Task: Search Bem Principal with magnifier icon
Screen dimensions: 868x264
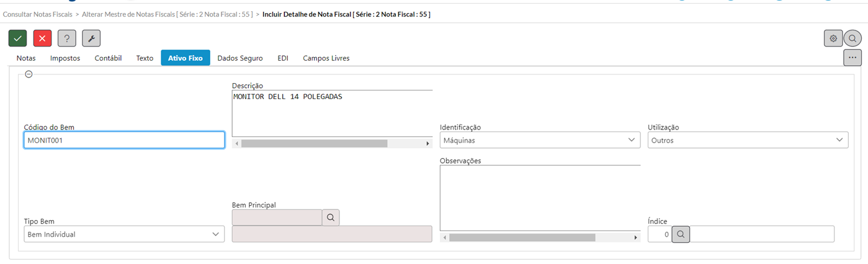Action: click(x=331, y=218)
